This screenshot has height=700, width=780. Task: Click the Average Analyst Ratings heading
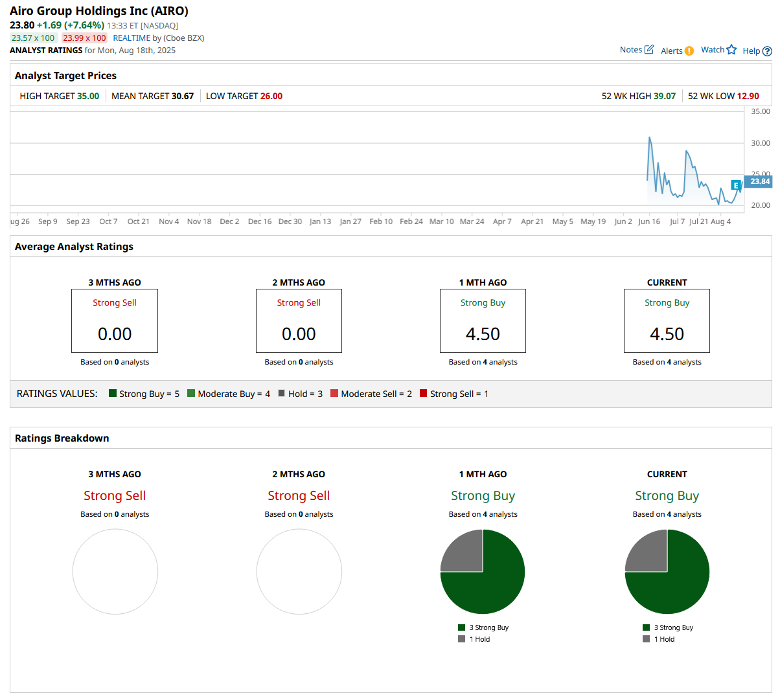[74, 247]
